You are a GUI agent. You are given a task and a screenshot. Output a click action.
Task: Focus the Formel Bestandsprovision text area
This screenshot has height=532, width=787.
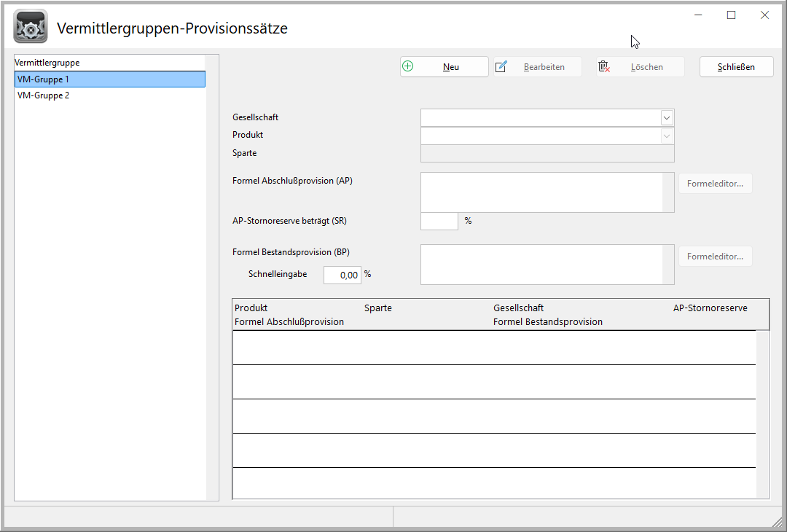tap(541, 264)
